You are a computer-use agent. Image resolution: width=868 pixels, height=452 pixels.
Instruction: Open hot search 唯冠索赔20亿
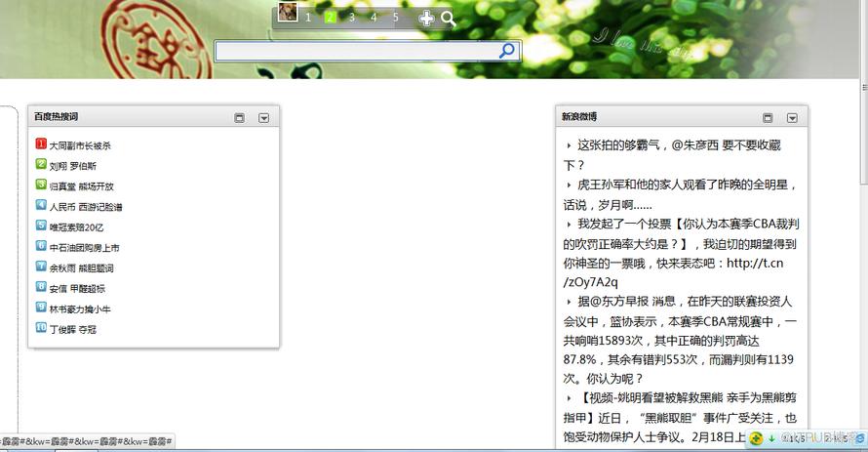click(76, 227)
